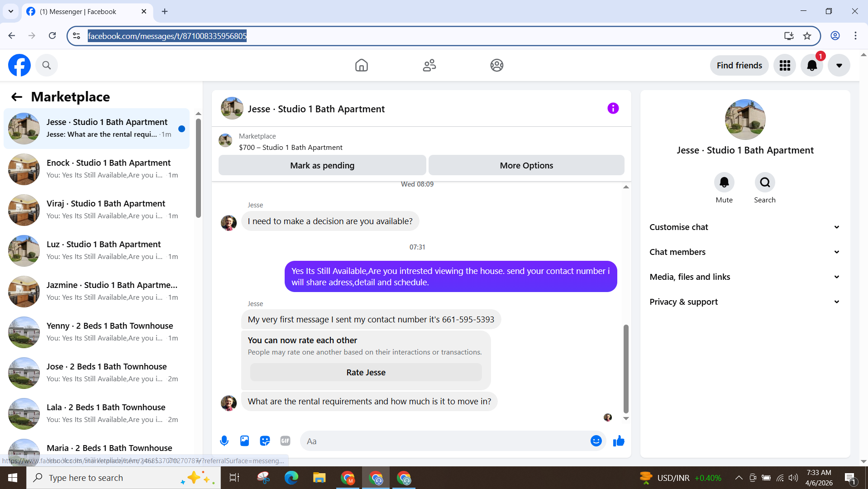View site information icon in address bar
Screen dimensions: 868x489
click(76, 36)
